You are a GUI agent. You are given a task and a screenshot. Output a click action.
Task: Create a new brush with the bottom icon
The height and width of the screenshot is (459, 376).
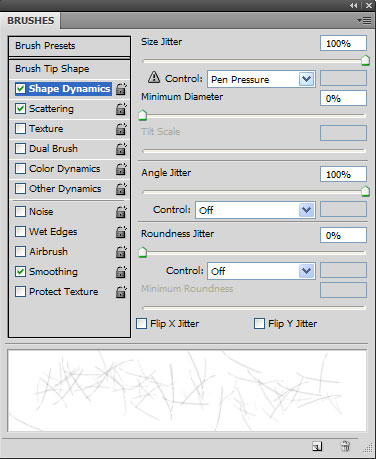(x=317, y=446)
